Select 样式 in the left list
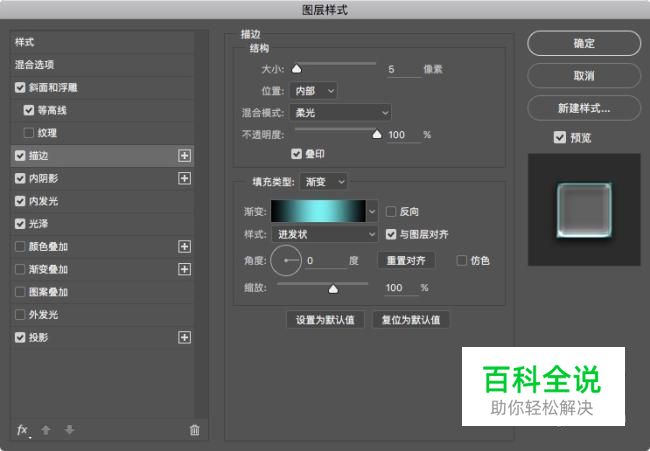 (102, 42)
